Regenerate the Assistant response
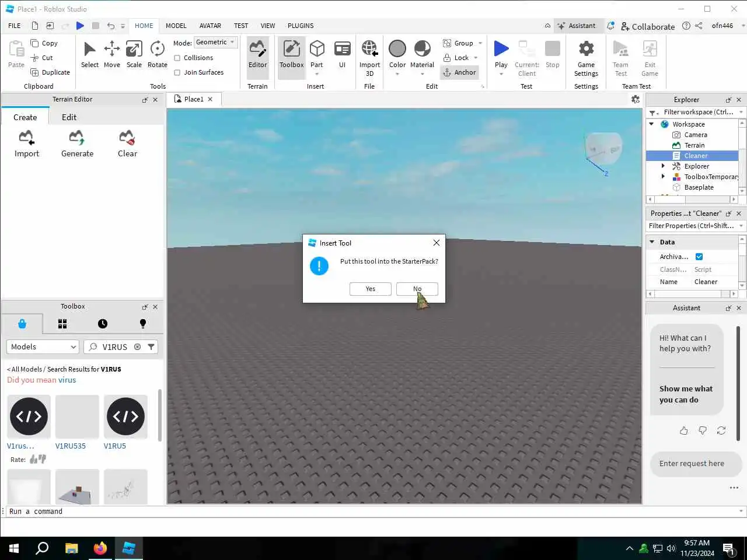 click(x=721, y=430)
